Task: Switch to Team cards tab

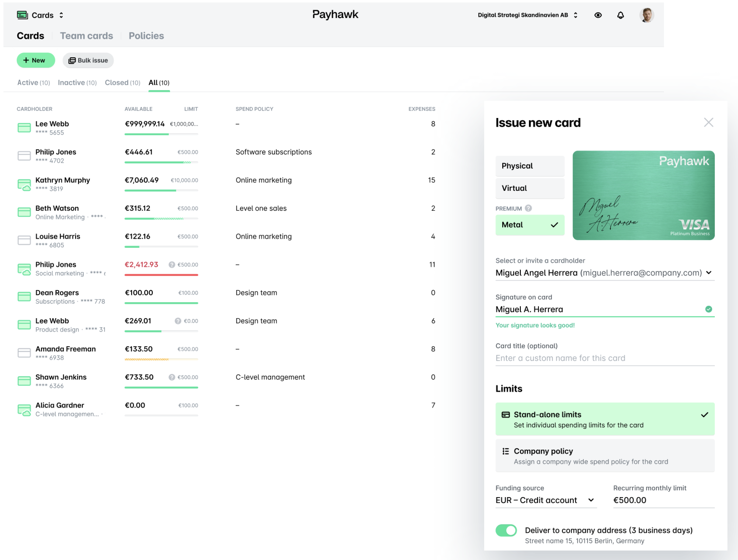Action: [86, 36]
